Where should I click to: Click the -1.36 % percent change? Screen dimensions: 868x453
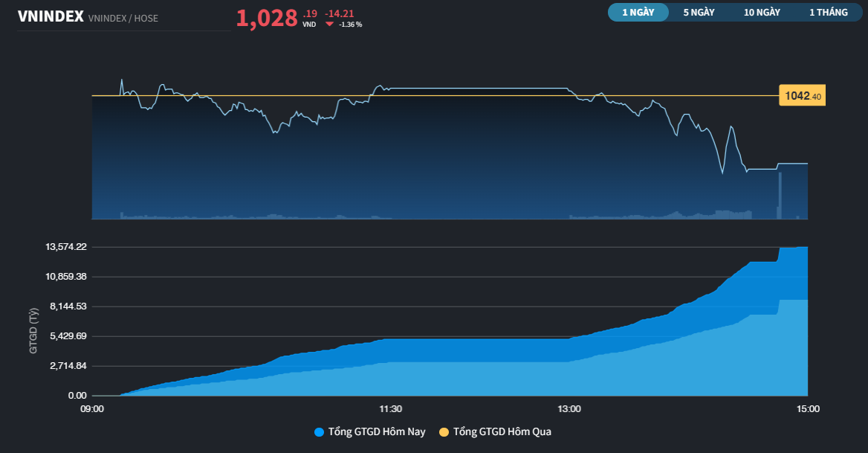[351, 25]
